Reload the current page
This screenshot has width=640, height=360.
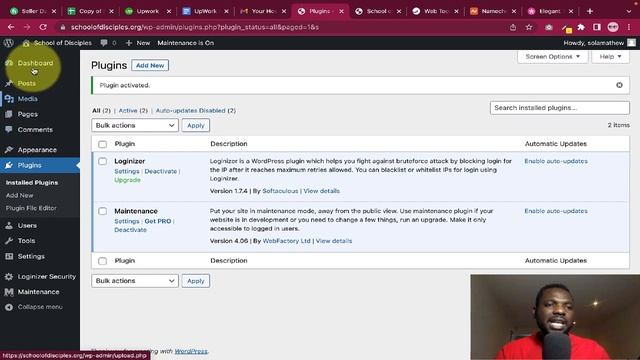tap(43, 27)
